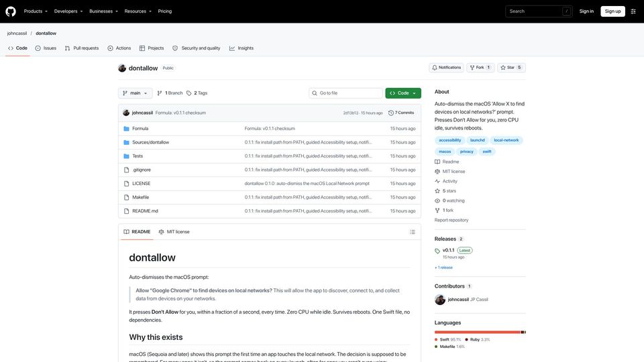
Task: Focus the top Search field
Action: [x=539, y=11]
